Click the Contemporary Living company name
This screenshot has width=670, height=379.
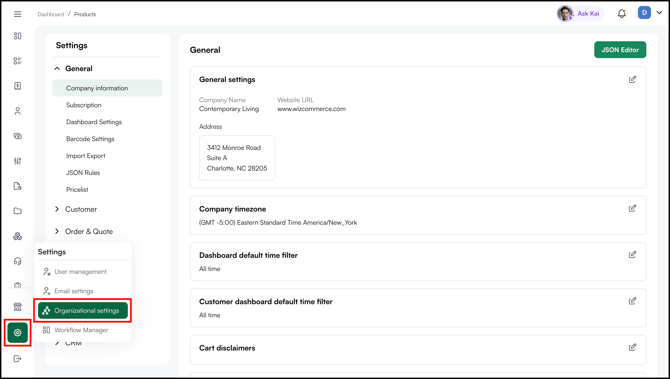pyautogui.click(x=229, y=109)
